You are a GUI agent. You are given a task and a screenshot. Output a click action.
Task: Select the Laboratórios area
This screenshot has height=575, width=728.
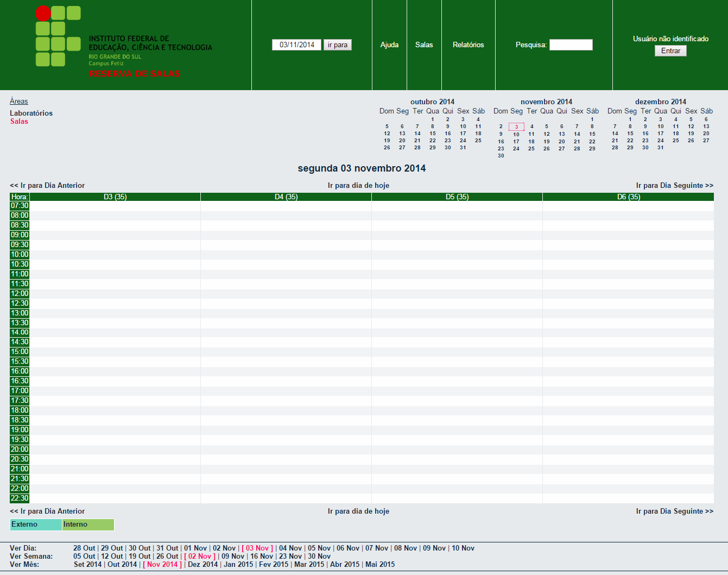point(31,113)
